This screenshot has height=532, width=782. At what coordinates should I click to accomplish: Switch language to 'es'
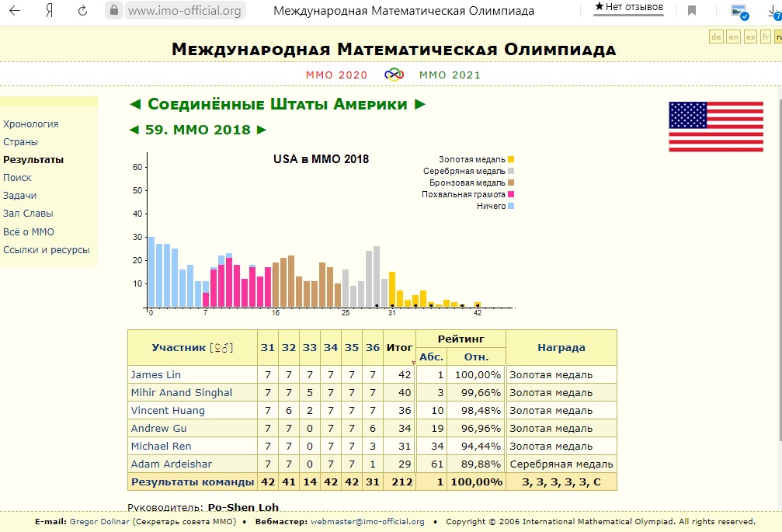[750, 37]
